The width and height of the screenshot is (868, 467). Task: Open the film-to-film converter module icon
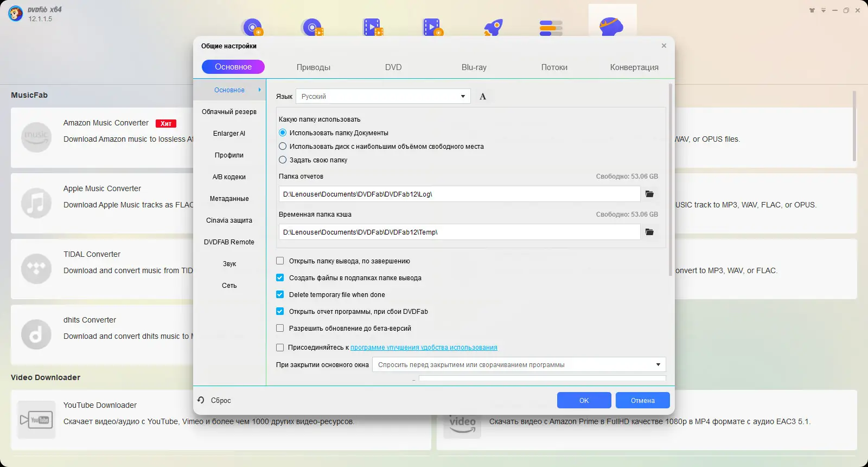coord(373,27)
